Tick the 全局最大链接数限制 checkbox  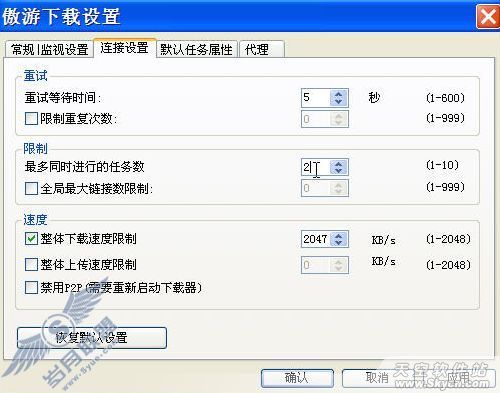(x=31, y=188)
